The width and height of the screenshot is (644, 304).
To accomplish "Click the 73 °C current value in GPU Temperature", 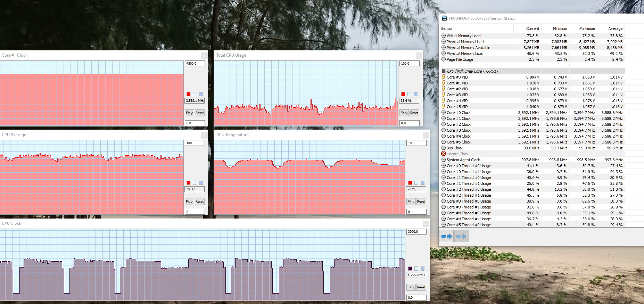I will click(416, 189).
